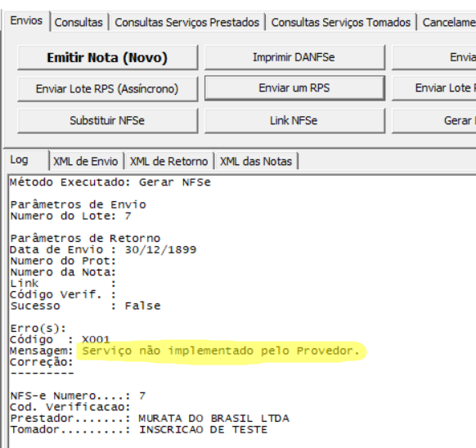Click the partially visible Gerar button
476x448 pixels.
(434, 121)
